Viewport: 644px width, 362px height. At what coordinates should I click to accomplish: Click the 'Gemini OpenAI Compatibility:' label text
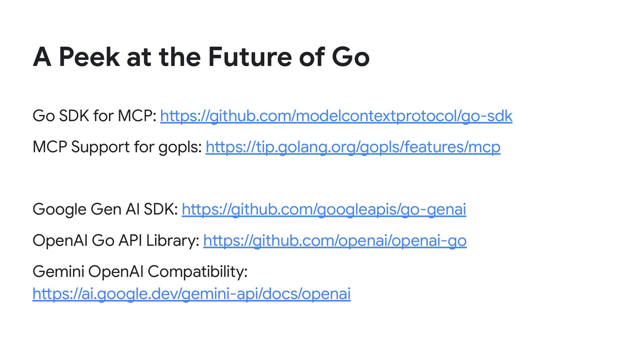click(140, 271)
